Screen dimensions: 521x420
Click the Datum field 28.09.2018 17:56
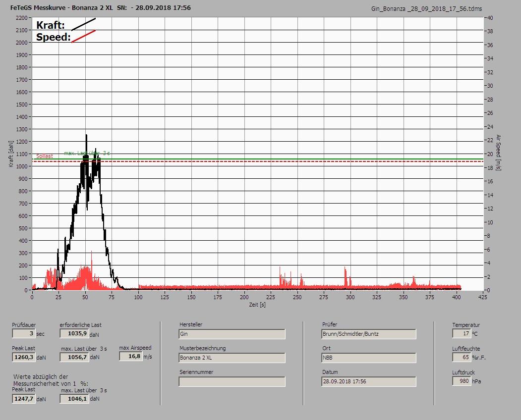click(369, 382)
